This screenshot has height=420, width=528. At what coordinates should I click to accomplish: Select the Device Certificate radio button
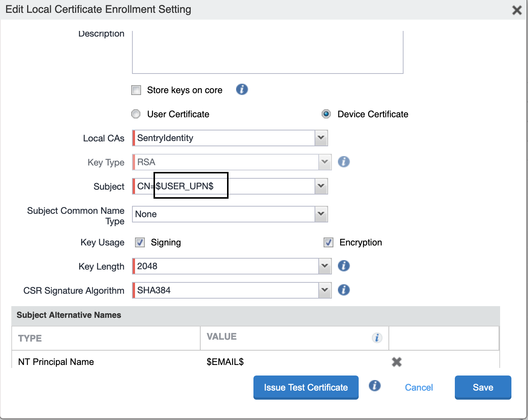pos(326,114)
